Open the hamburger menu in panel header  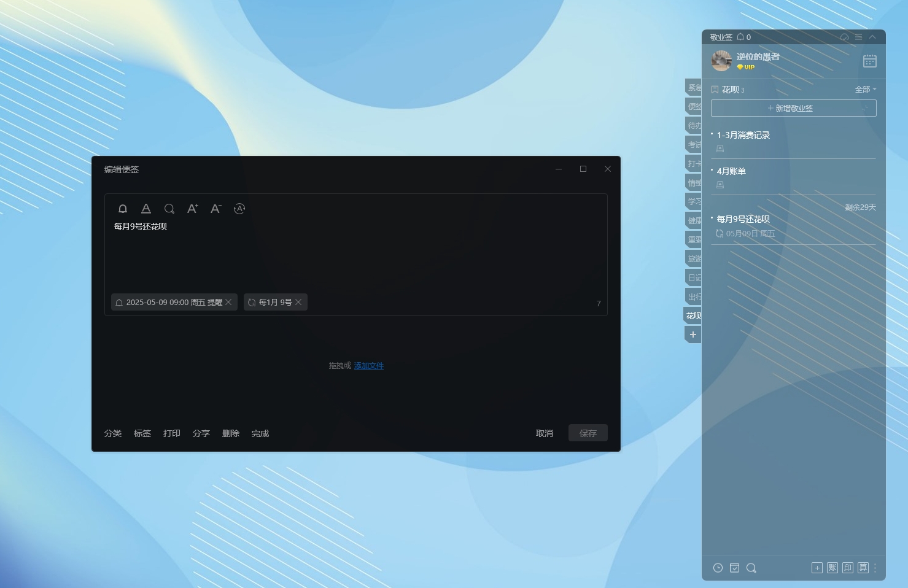pyautogui.click(x=858, y=37)
